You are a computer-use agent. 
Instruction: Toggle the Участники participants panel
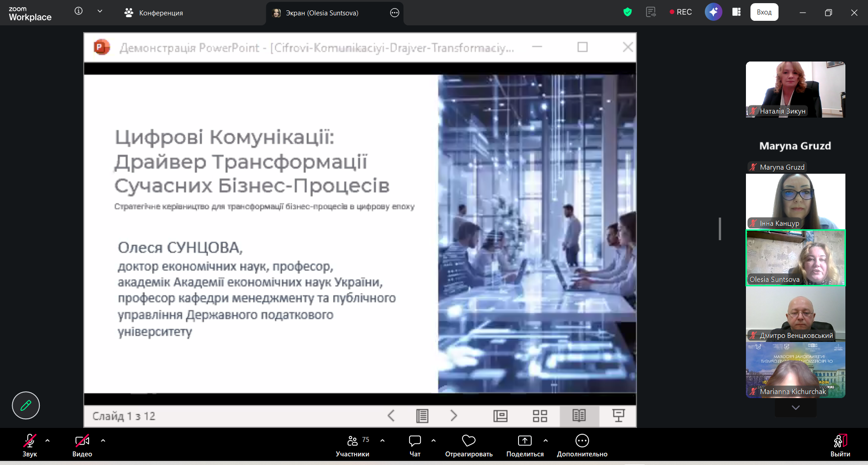(353, 445)
